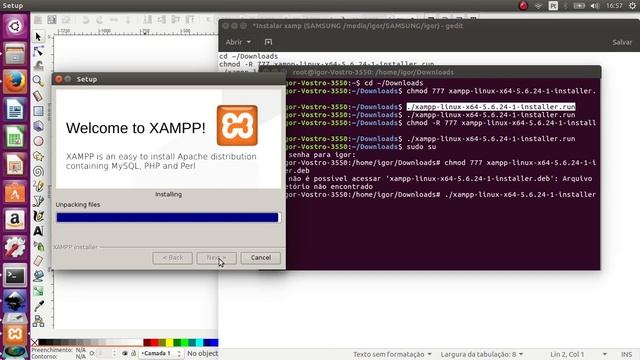This screenshot has height=360, width=640.
Task: Open the Ubuntu Dash search
Action: (15, 27)
